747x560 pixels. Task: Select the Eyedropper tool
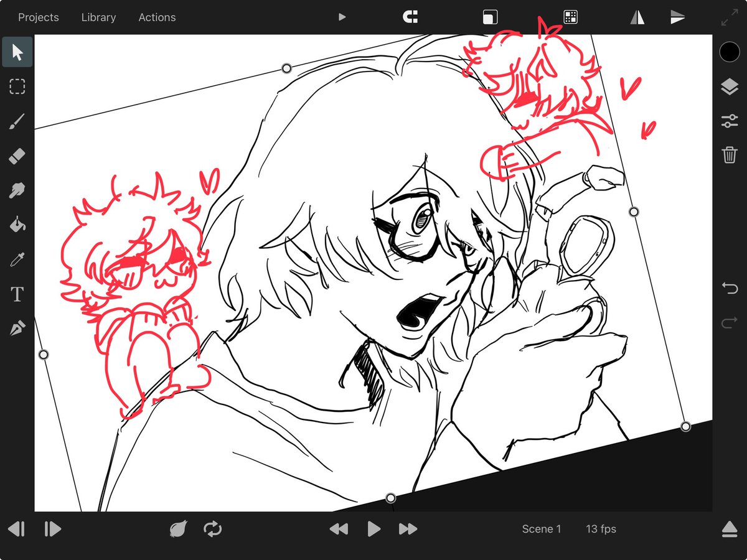tap(17, 259)
